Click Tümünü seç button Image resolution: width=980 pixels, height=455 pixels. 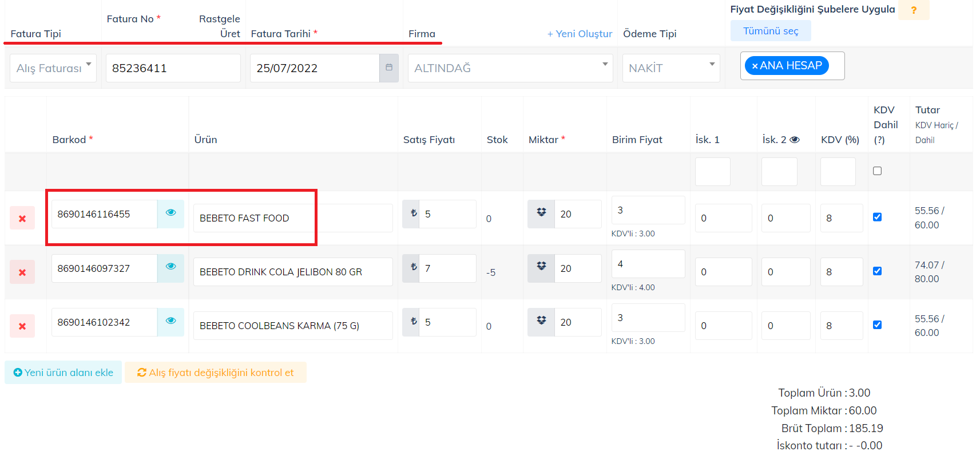pyautogui.click(x=771, y=31)
